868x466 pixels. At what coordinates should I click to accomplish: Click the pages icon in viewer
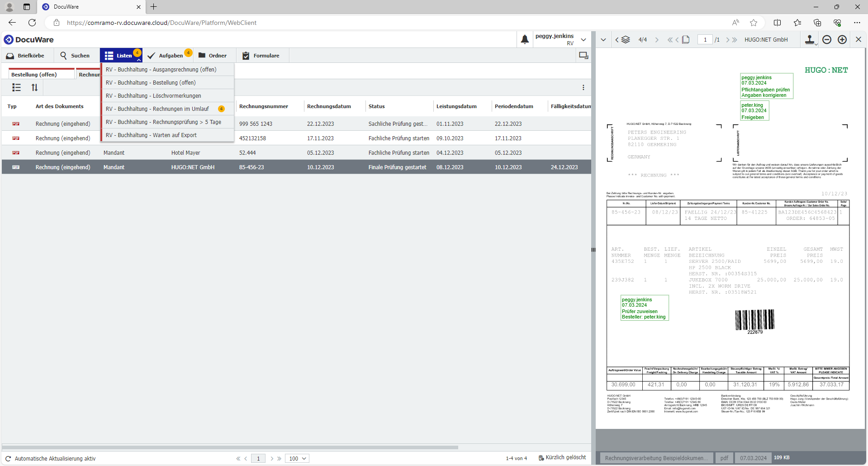686,40
